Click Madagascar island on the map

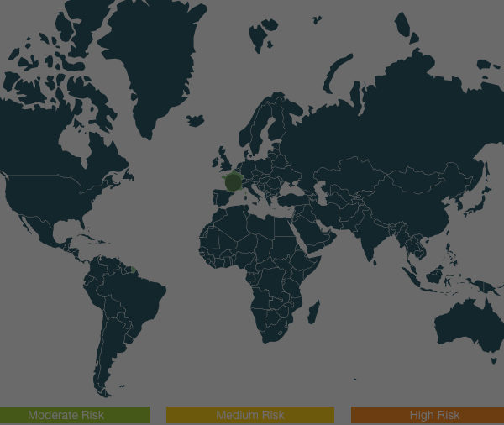(x=313, y=312)
